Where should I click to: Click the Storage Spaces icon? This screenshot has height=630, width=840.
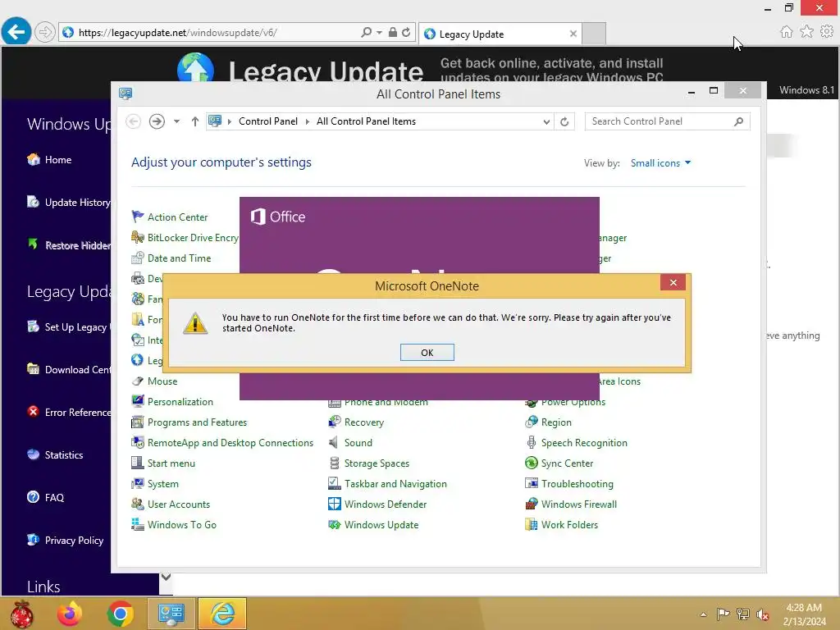[335, 463]
